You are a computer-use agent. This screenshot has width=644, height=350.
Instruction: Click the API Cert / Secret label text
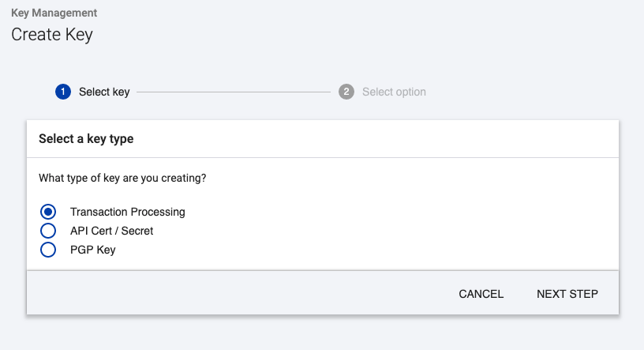(111, 231)
